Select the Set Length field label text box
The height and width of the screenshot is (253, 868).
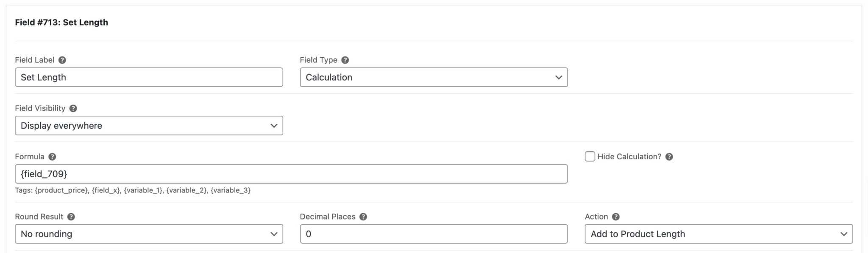pyautogui.click(x=148, y=77)
